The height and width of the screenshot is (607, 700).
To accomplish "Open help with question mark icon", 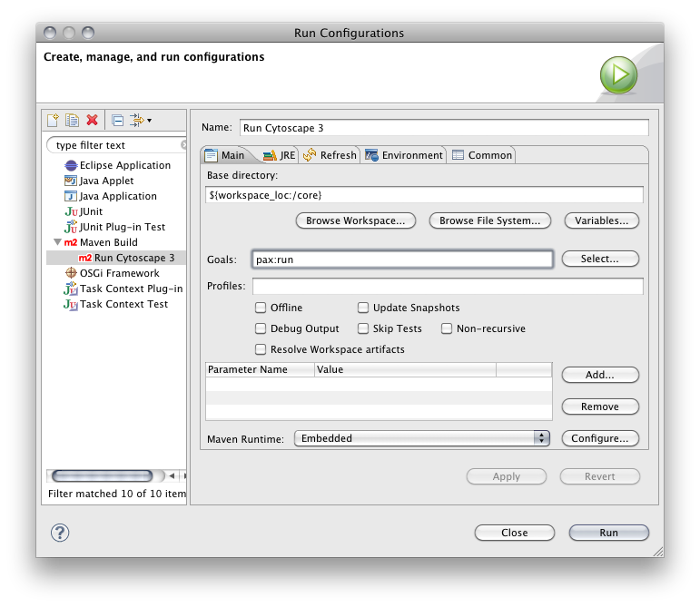I will pos(60,533).
